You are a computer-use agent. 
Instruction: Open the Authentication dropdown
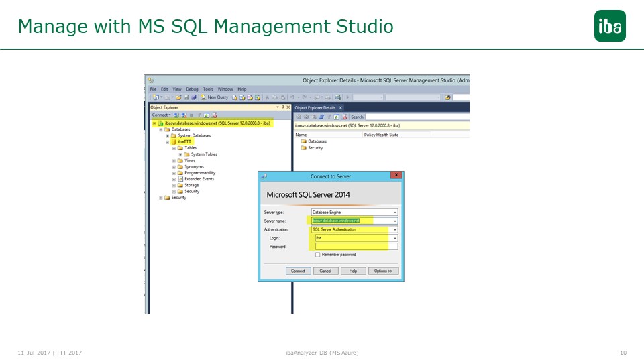coord(394,229)
